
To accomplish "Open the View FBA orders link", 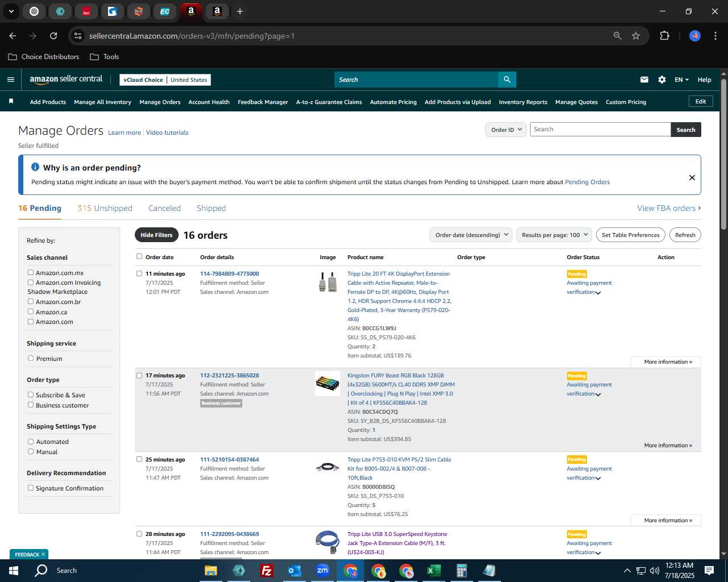I will pos(669,208).
